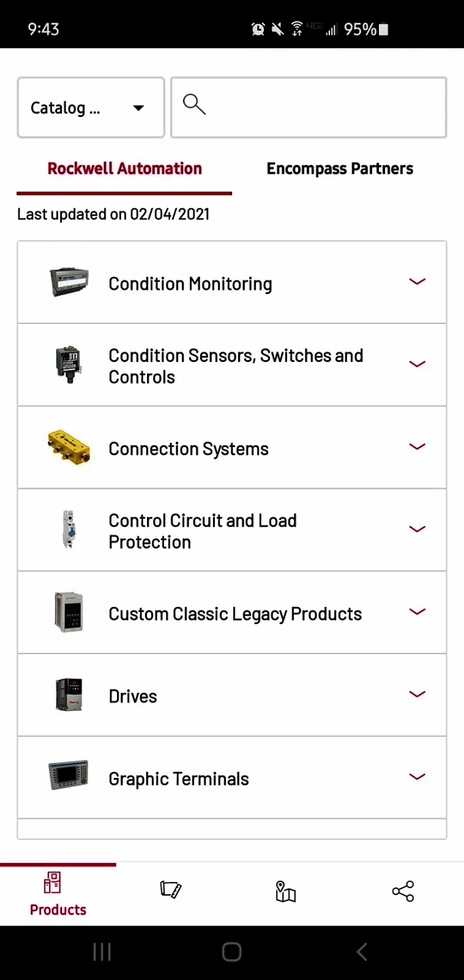Screen dimensions: 464x980
Task: Switch to Encompass Partners tab
Action: [339, 169]
